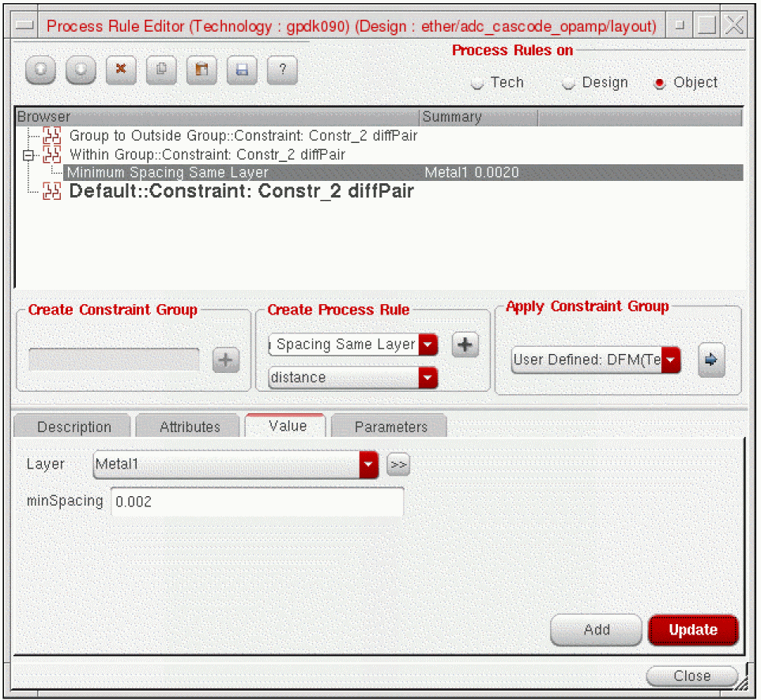Screen dimensions: 761x700
Task: Select the Tech radio button
Action: click(x=477, y=84)
